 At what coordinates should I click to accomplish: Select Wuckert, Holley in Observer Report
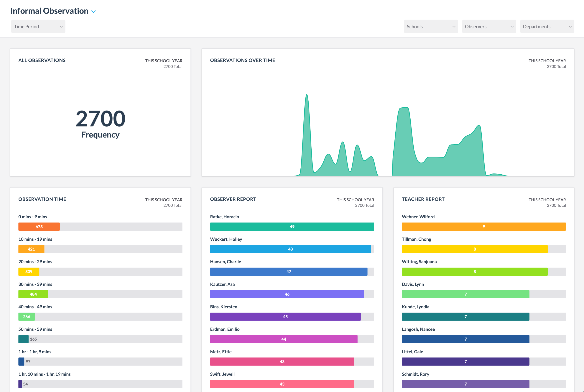pyautogui.click(x=290, y=249)
